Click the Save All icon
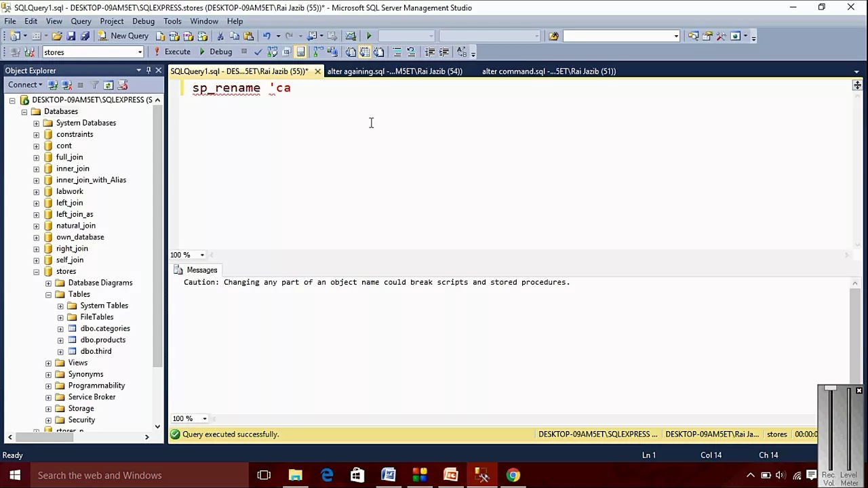 coord(85,36)
